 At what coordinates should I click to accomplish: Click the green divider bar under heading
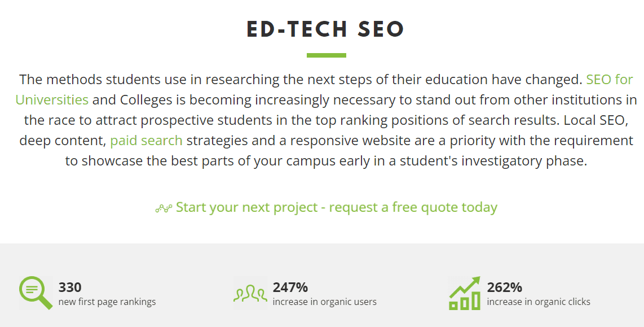(x=327, y=55)
